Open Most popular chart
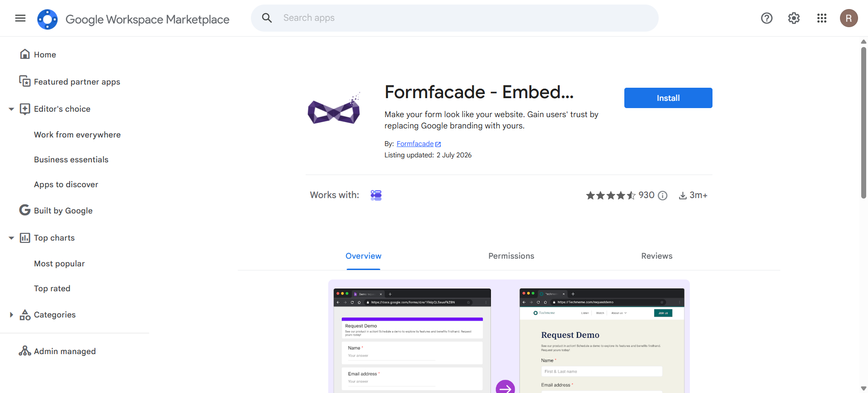Image resolution: width=868 pixels, height=393 pixels. point(59,264)
